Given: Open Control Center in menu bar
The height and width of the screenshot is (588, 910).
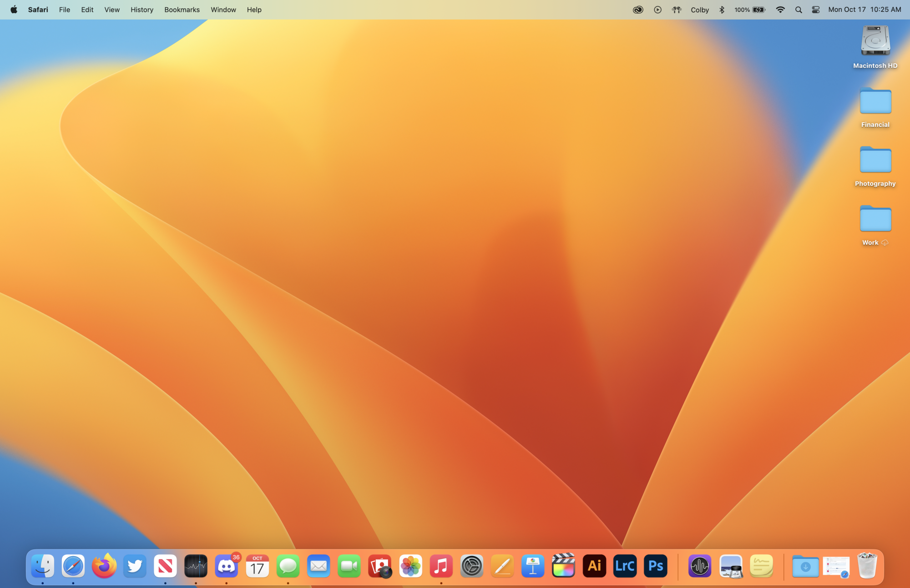Looking at the screenshot, I should click(815, 10).
